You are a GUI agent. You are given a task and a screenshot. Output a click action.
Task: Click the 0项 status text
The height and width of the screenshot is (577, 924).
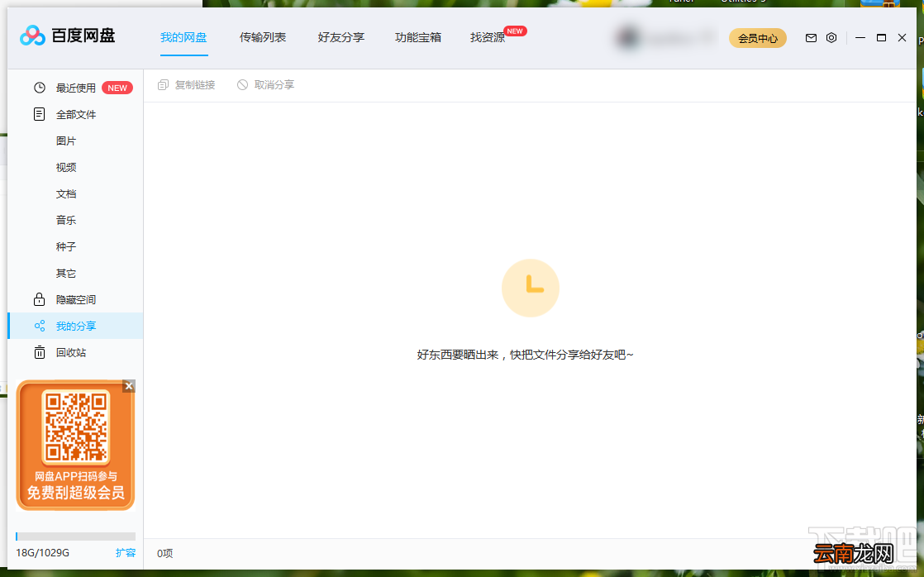(x=165, y=553)
